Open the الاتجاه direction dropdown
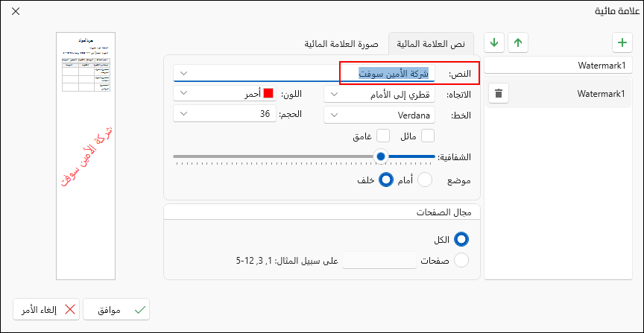 point(379,94)
